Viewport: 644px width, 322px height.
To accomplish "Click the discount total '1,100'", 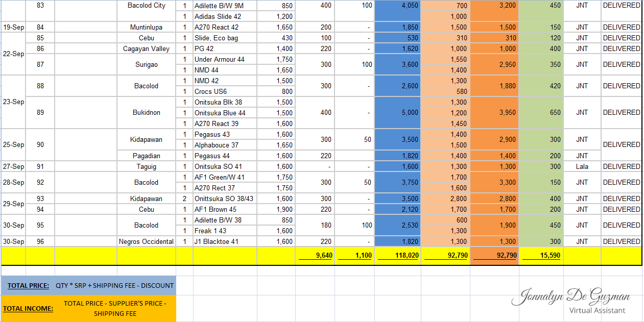I will 354,256.
